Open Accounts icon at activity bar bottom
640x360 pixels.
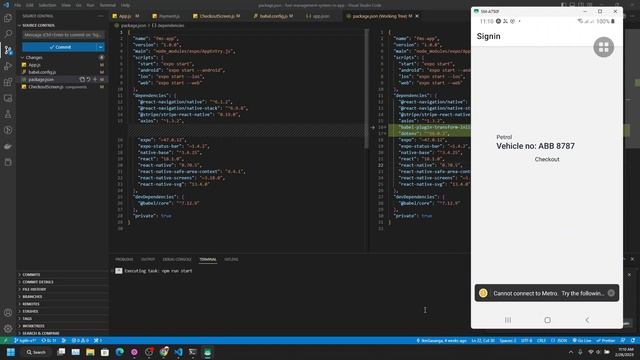[x=8, y=313]
